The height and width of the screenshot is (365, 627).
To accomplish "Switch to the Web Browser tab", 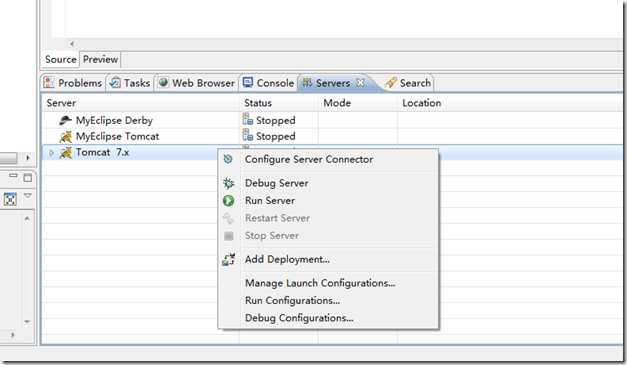I will [x=197, y=83].
